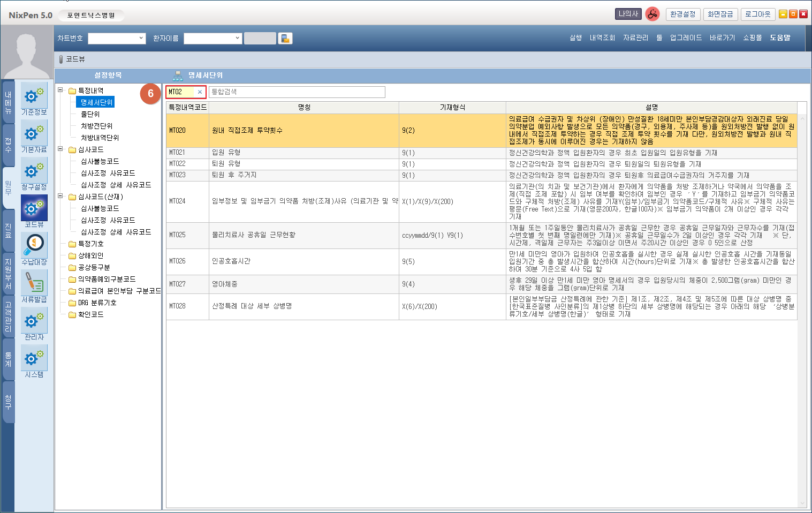Open the 기준정보 settings icon
Screen dimensions: 812x513
pyautogui.click(x=34, y=96)
